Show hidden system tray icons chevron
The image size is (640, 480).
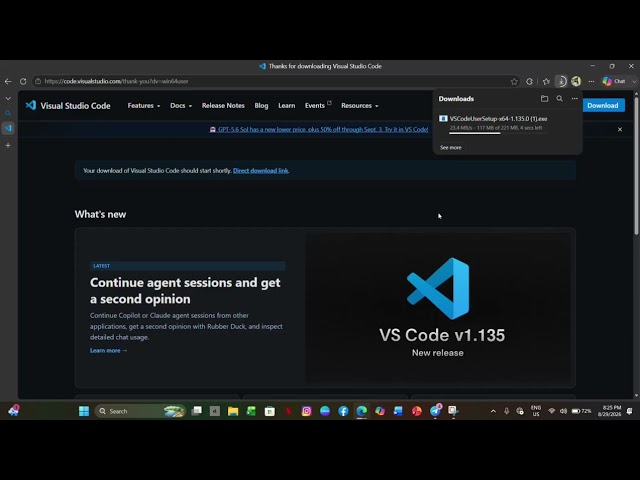tap(493, 411)
